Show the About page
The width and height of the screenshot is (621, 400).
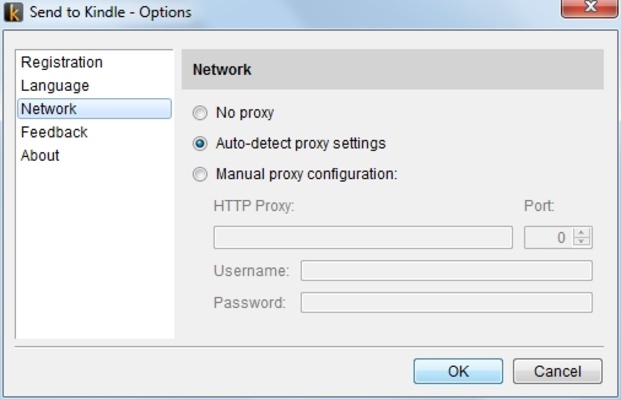pyautogui.click(x=40, y=155)
